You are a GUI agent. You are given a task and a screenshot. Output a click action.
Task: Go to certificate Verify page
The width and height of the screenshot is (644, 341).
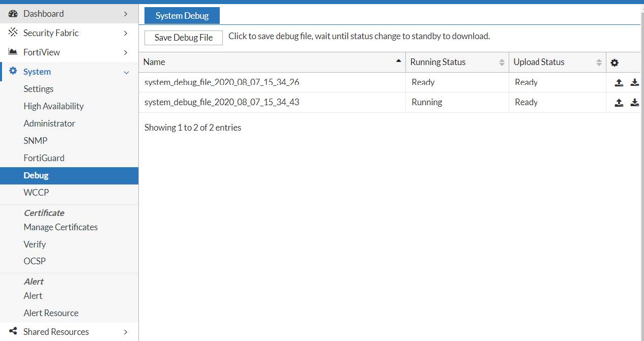(x=35, y=244)
